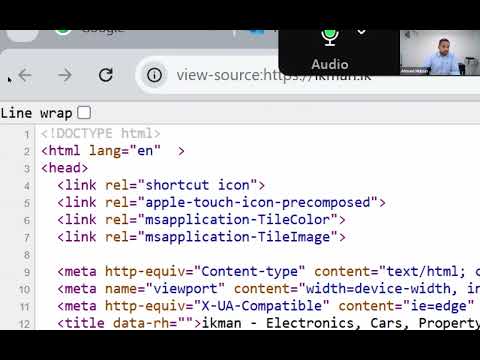Enable the Line wrap checkbox

coord(84,113)
